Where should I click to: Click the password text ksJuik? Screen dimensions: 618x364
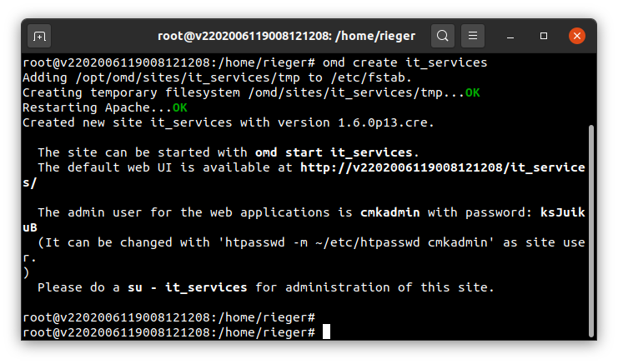[x=562, y=212]
